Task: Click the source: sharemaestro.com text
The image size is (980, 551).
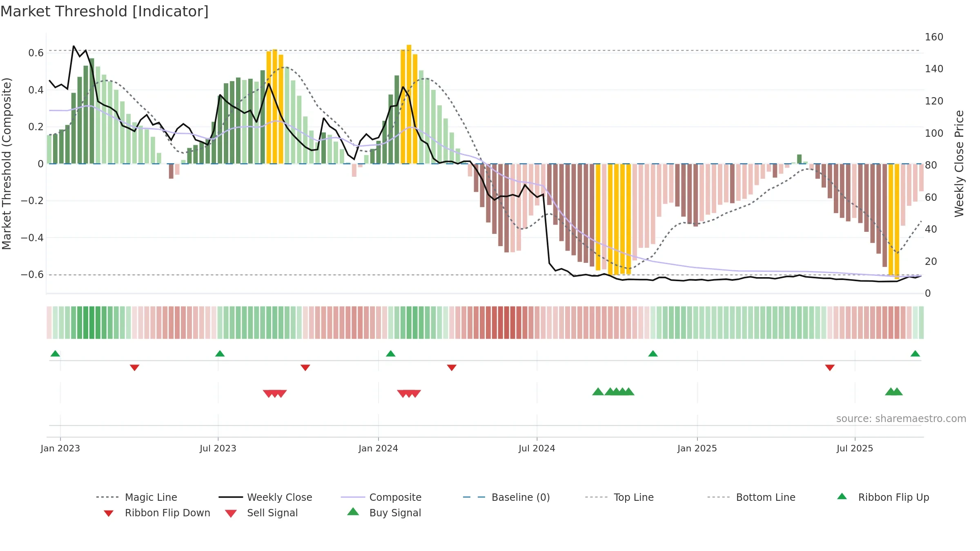Action: (x=901, y=419)
